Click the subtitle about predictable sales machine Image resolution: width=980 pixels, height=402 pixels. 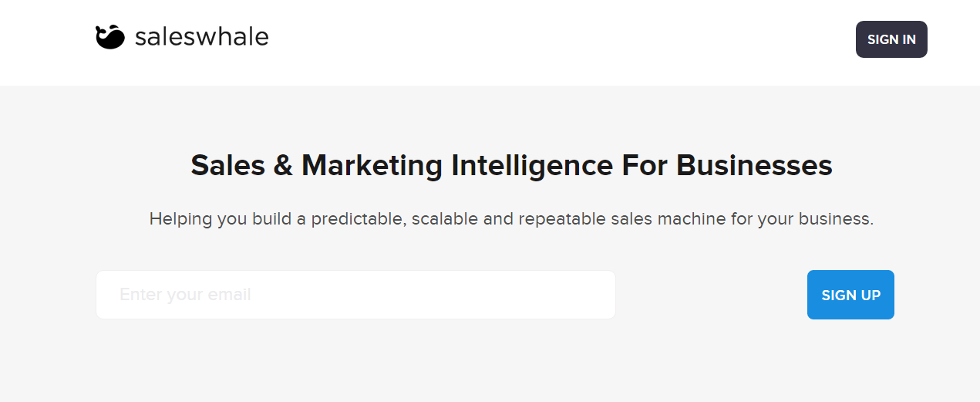click(511, 219)
